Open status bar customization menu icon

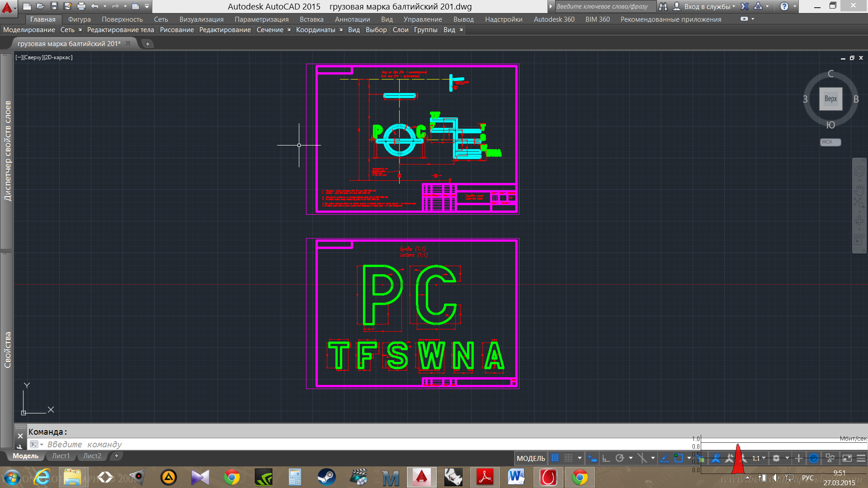click(x=861, y=458)
